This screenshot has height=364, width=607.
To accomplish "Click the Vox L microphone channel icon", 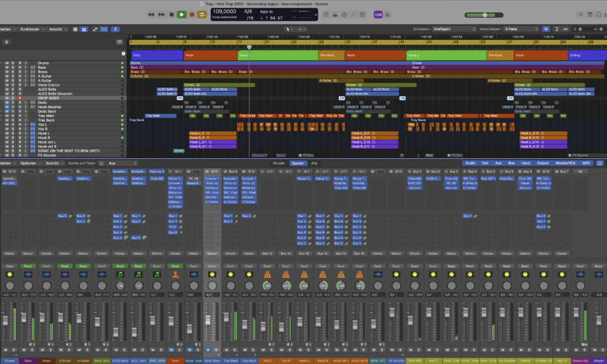I will [x=267, y=274].
